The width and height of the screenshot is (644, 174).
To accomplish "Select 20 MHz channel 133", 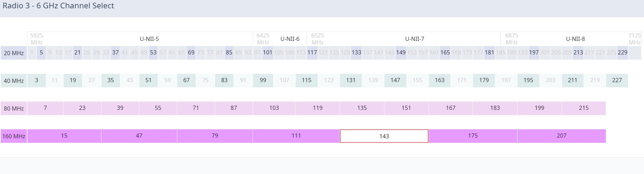I will tap(356, 53).
